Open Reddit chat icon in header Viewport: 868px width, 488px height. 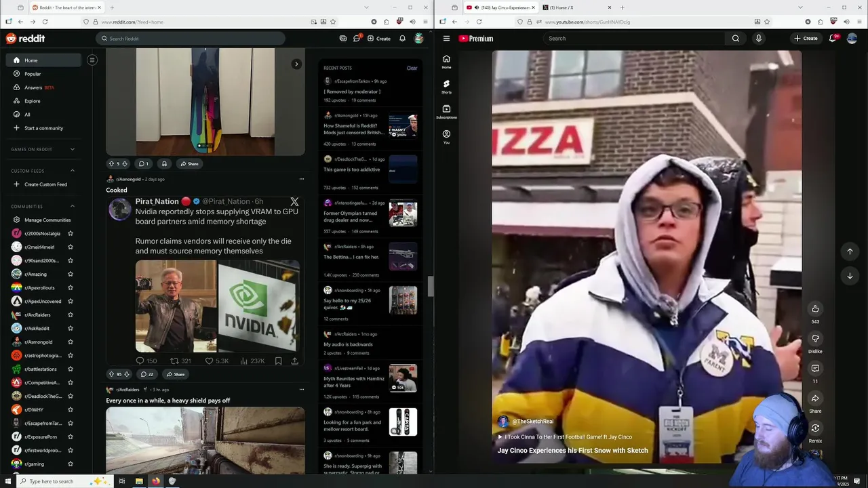[357, 39]
